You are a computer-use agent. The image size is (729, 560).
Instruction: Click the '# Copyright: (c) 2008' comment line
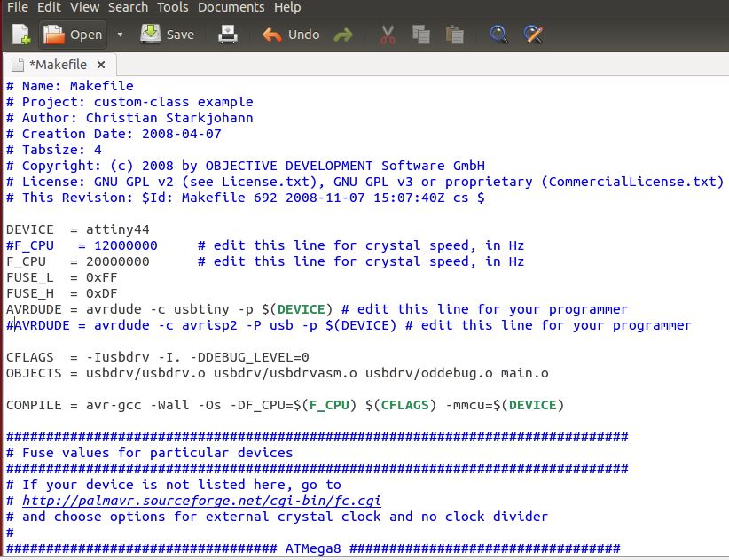click(246, 166)
